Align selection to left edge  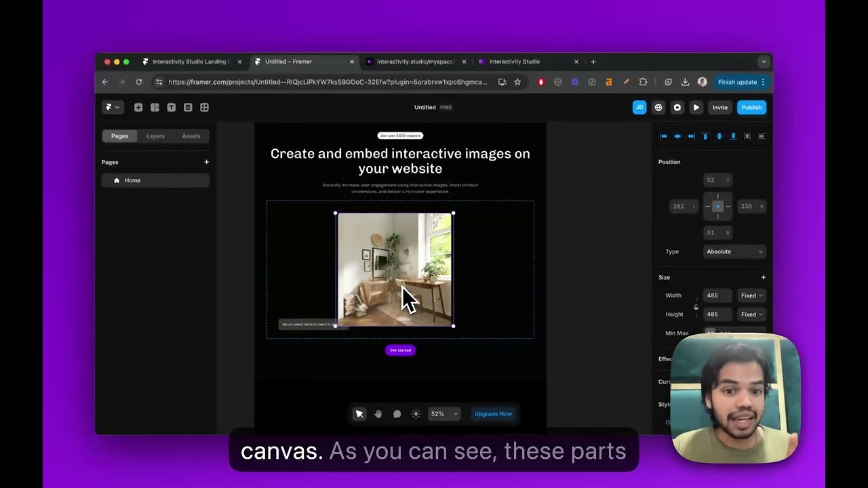[664, 136]
